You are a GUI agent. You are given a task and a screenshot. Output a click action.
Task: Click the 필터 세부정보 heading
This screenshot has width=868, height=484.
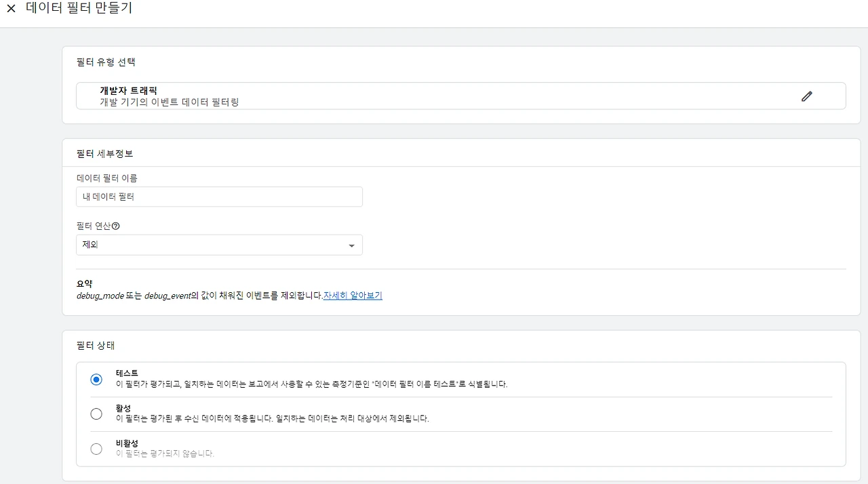point(105,154)
